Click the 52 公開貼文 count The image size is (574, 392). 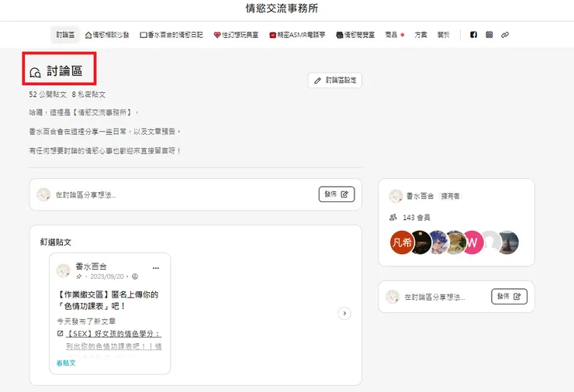pyautogui.click(x=47, y=95)
